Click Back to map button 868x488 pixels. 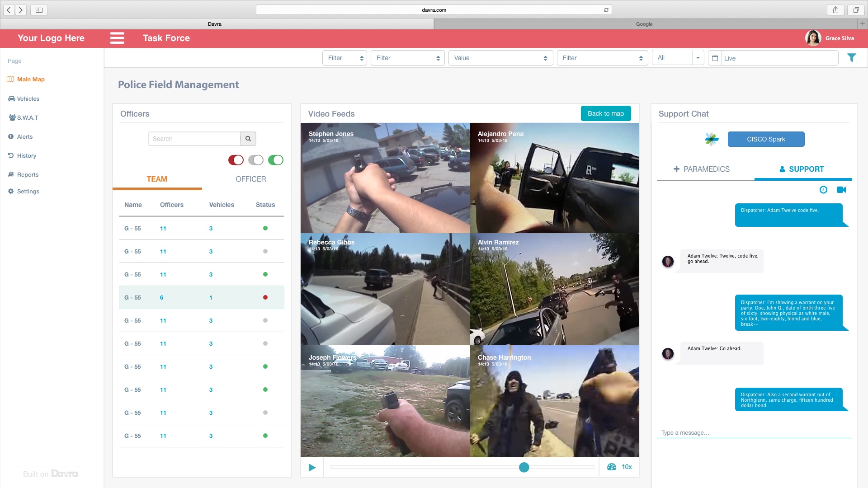[606, 113]
